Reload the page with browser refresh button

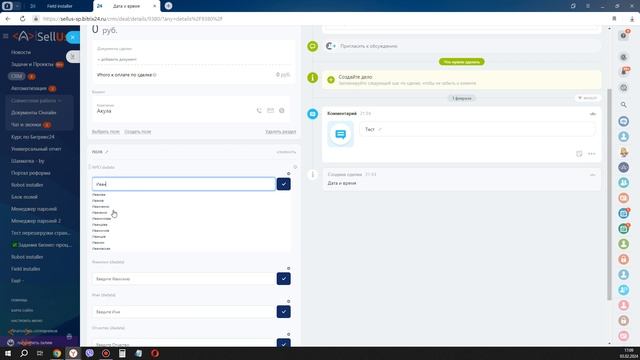coord(22,19)
